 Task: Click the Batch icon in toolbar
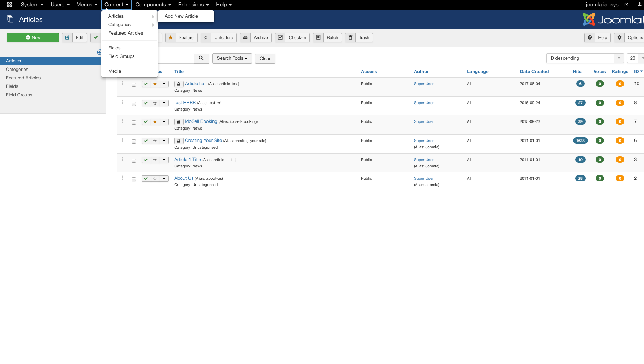318,38
